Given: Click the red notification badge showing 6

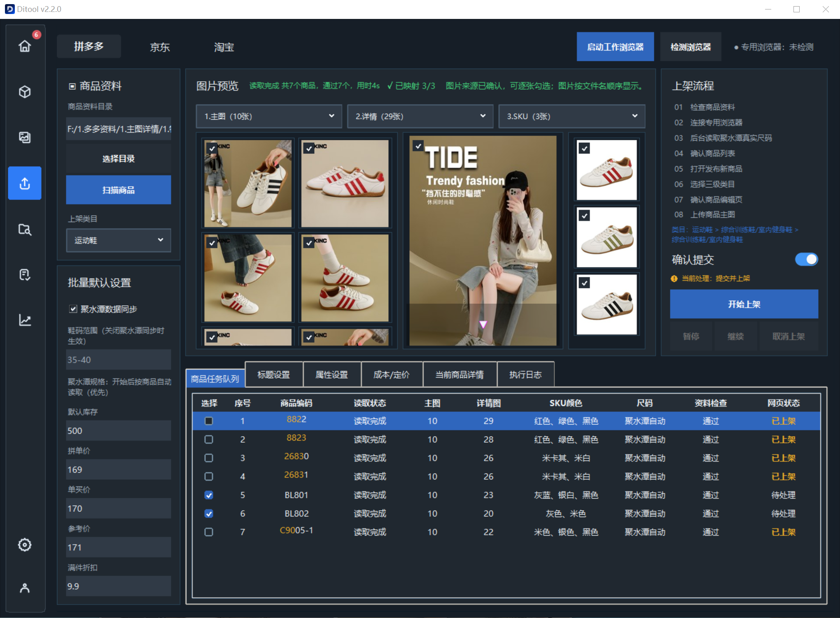Looking at the screenshot, I should click(37, 35).
